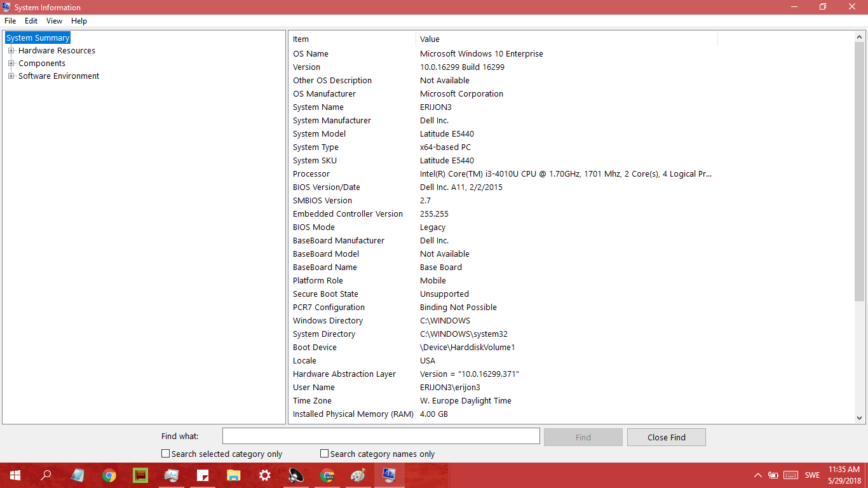Select the 255.255 controller version value

(434, 214)
